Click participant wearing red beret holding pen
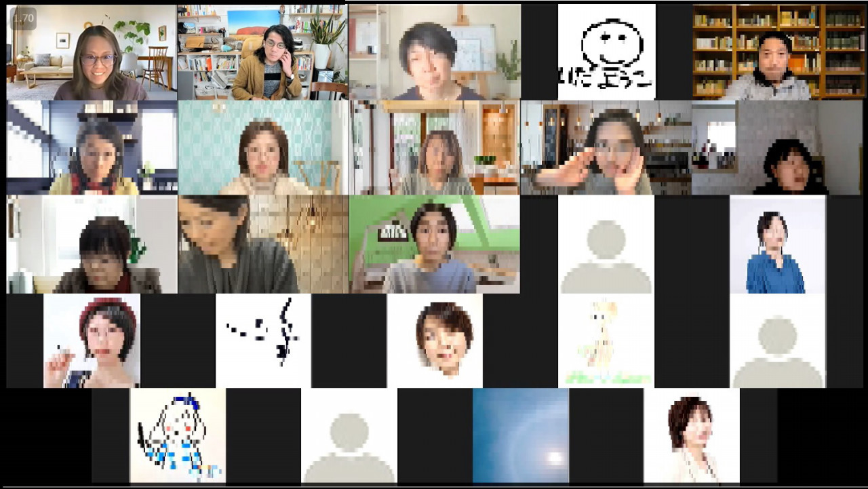Screen dimensions: 868x489 92,340
